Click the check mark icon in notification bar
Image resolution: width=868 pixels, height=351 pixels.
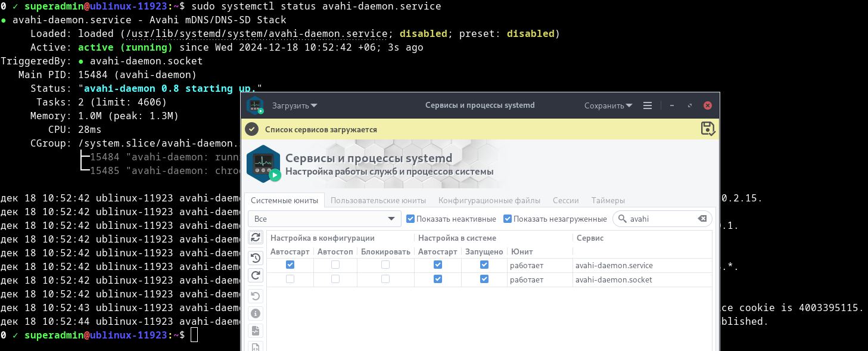point(252,129)
